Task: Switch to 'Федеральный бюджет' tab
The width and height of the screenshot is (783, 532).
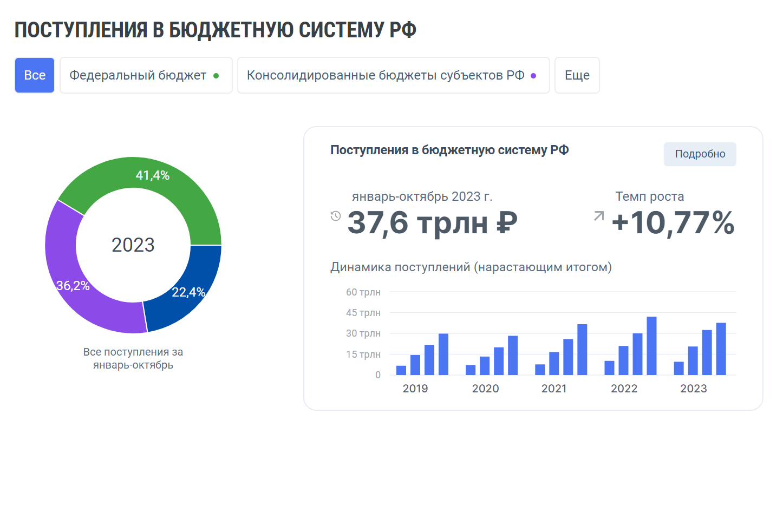Action: (146, 75)
